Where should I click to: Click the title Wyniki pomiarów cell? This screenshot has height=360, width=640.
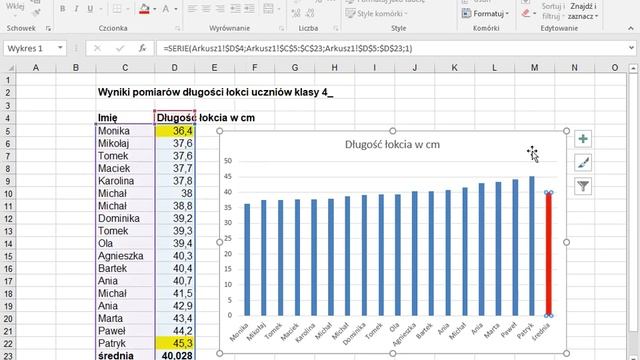[x=216, y=92]
